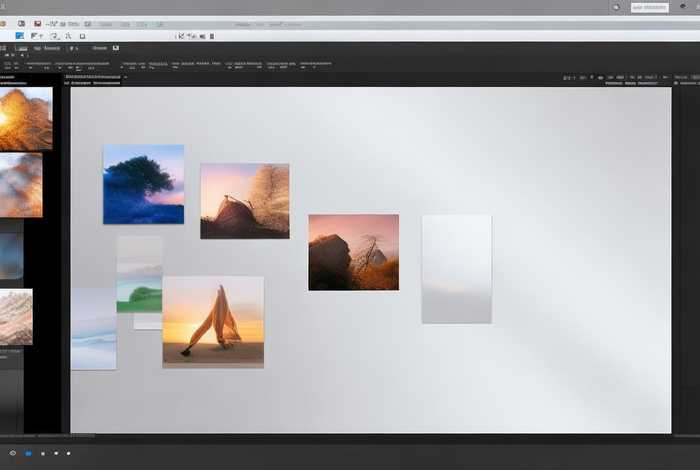This screenshot has height=470, width=700.
Task: Click the blue icon in the bottom status bar
Action: pos(28,454)
